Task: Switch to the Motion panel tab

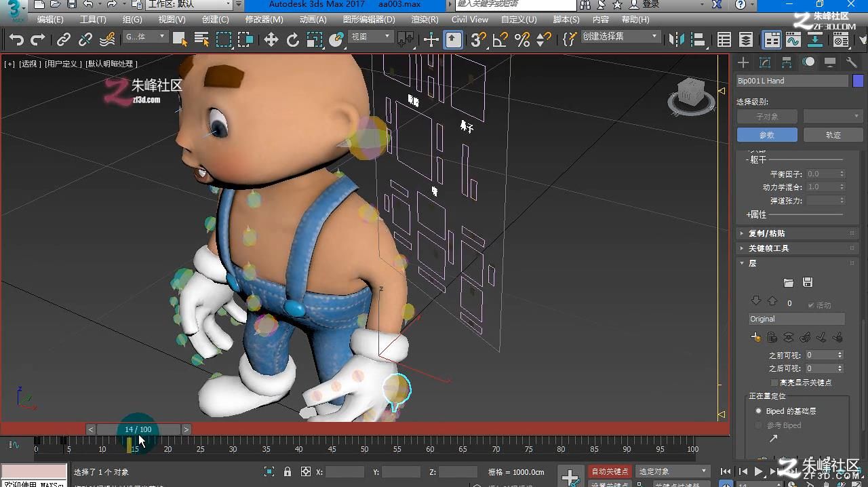Action: point(808,62)
